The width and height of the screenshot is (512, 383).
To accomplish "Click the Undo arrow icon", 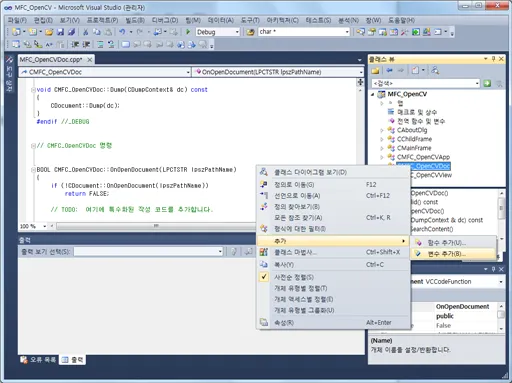I will click(x=122, y=32).
